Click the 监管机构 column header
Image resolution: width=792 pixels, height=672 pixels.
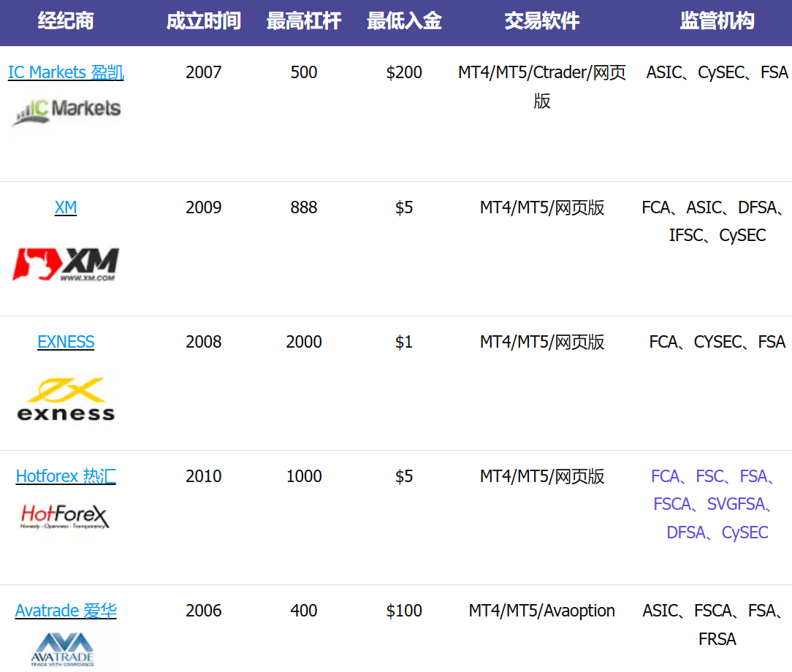(x=717, y=20)
